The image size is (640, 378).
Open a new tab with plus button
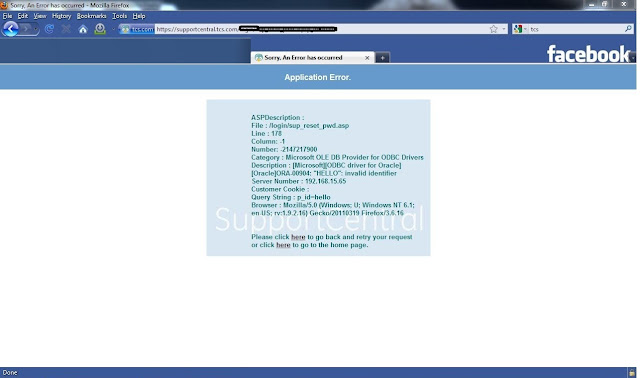[x=382, y=58]
